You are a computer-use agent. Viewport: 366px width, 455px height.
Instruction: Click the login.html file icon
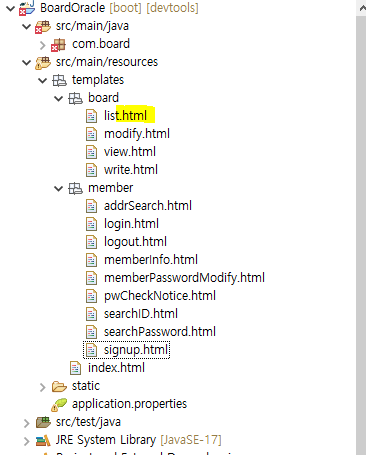point(91,224)
